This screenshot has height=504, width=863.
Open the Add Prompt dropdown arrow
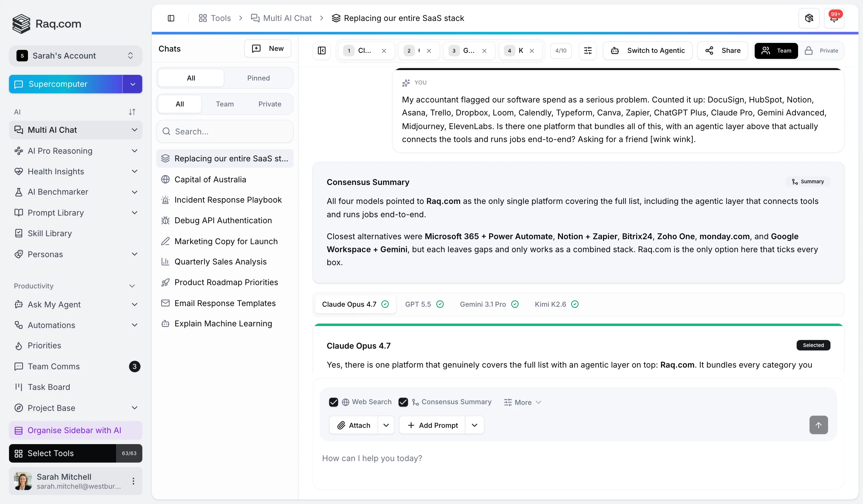(x=474, y=425)
